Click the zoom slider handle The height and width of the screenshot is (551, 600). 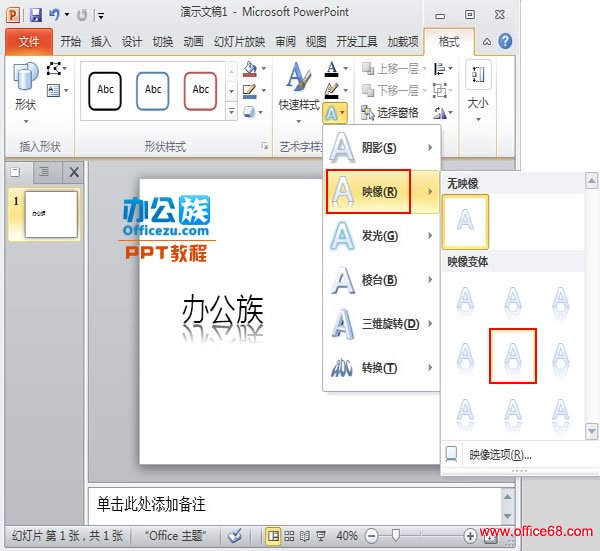396,535
